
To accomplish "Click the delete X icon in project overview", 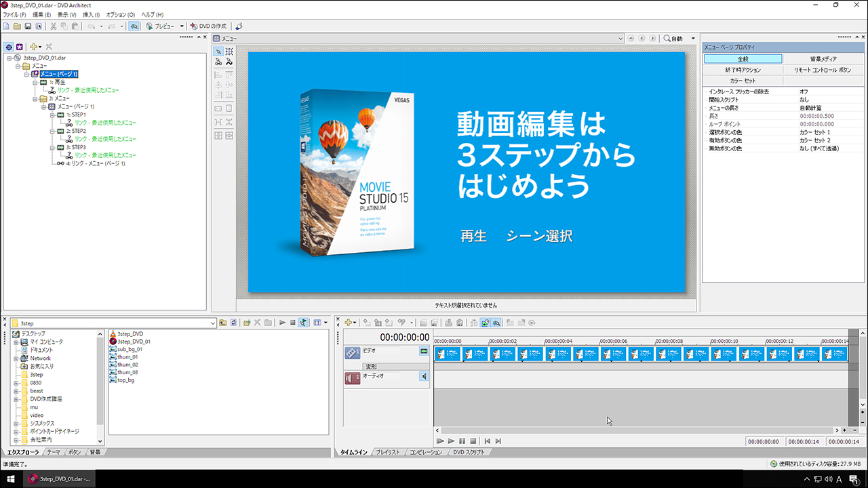I will pos(49,47).
